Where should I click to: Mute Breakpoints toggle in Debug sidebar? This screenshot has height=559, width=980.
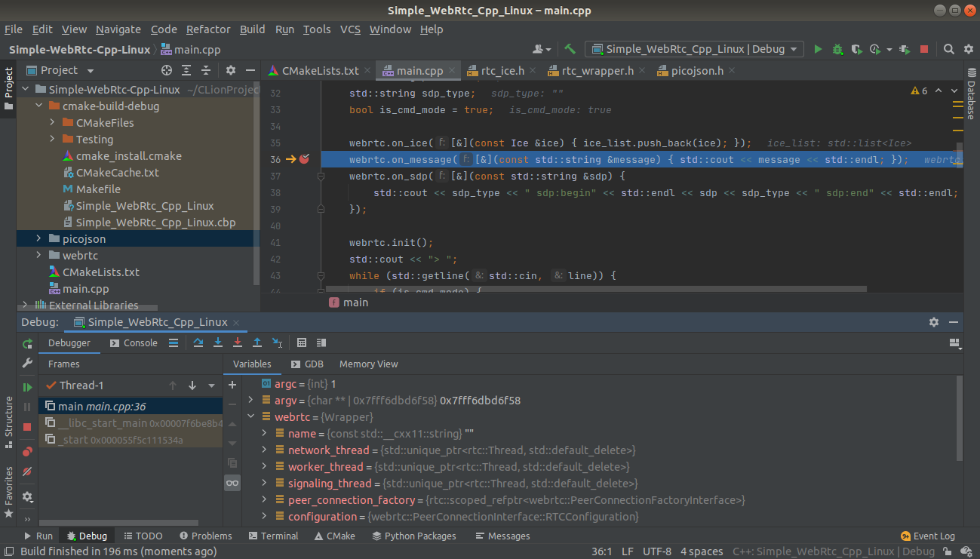27,471
